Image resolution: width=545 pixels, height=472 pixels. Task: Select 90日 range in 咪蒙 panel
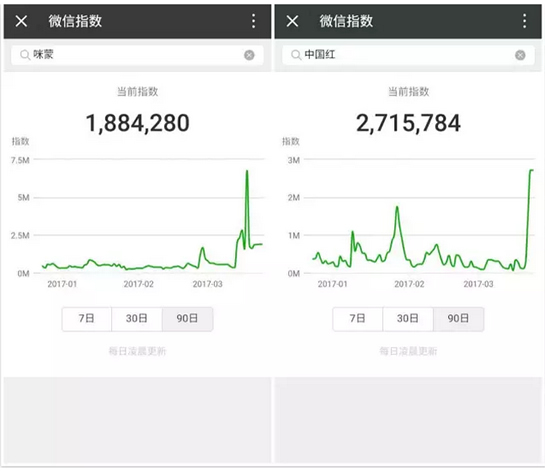(x=187, y=319)
